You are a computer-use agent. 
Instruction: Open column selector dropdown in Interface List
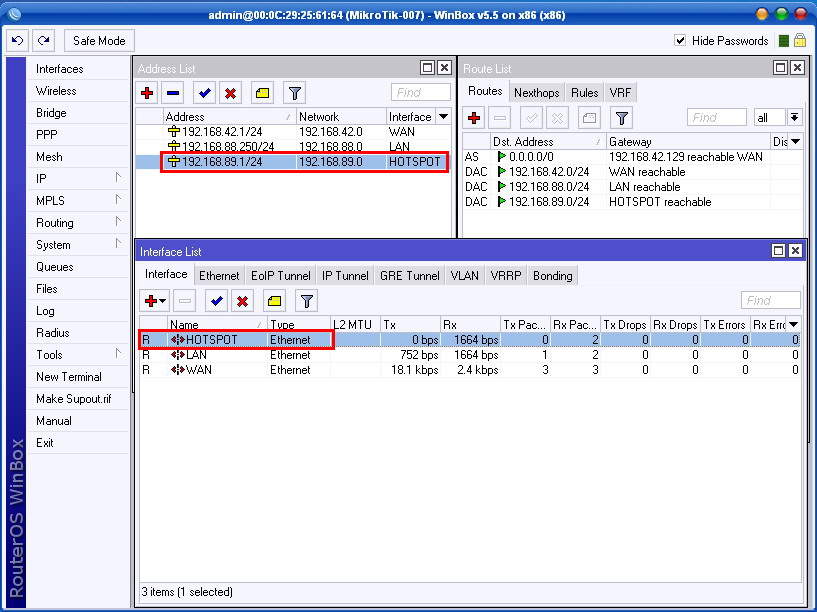point(794,324)
